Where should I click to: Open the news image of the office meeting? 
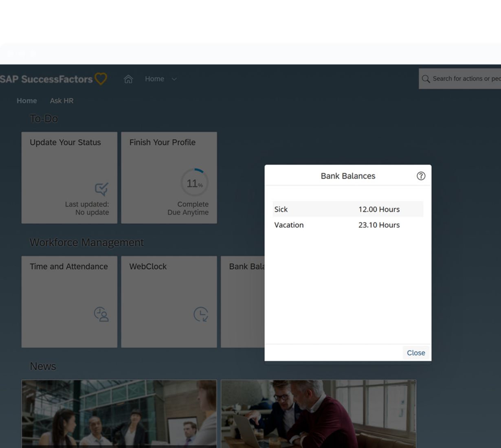click(x=119, y=413)
